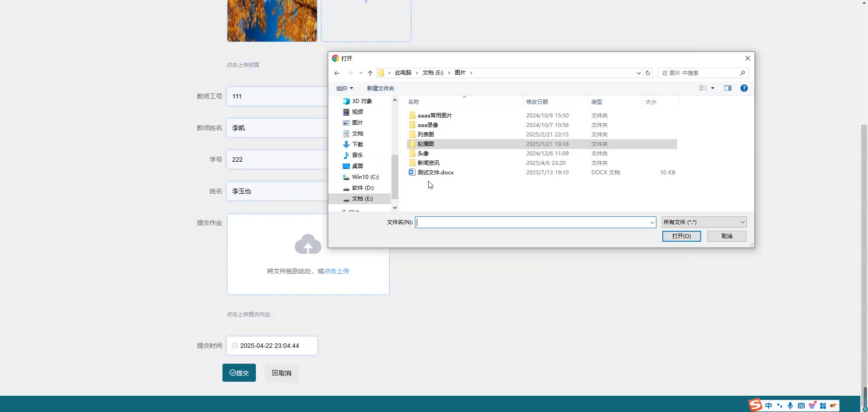This screenshot has width=868, height=412.
Task: Click the 新建文件夹 button
Action: [x=381, y=89]
